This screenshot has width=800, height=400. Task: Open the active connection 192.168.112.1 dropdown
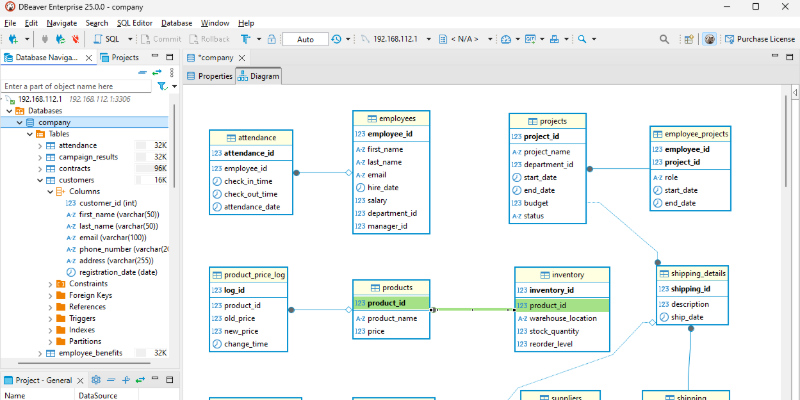click(x=429, y=39)
